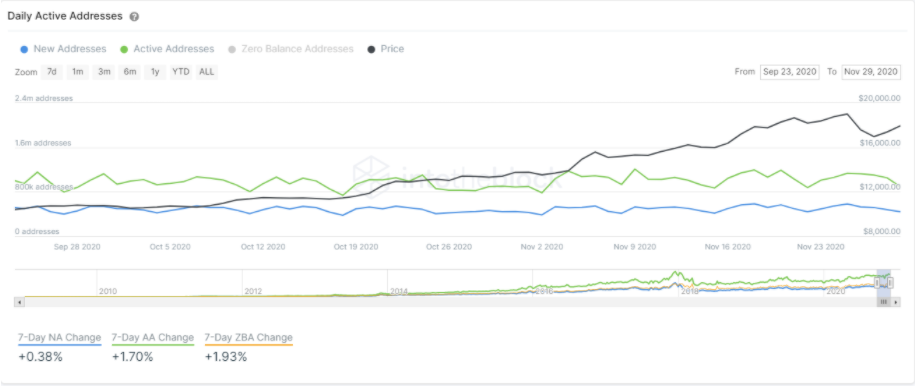Screen dimensions: 917x386
Task: Toggle the Active Addresses series
Action: (x=167, y=49)
